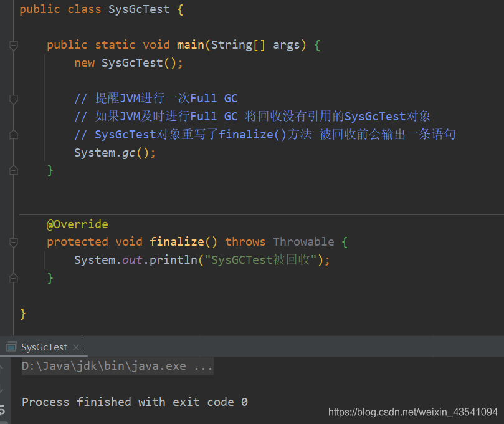Click the fold end marker beside SysGcTest comment
Screen dimensions: 504x424
(x=14, y=135)
